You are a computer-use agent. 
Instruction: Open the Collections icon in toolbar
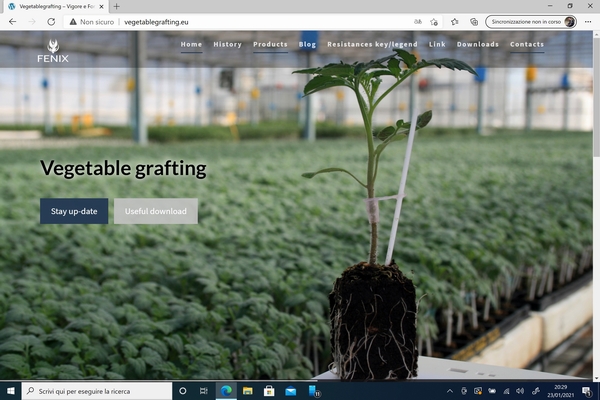click(474, 21)
